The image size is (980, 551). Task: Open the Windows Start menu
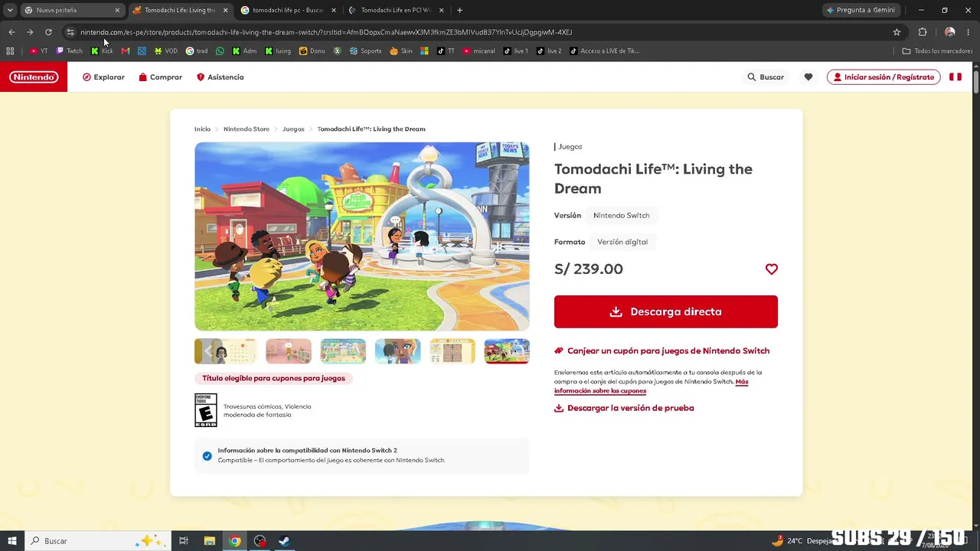(12, 541)
